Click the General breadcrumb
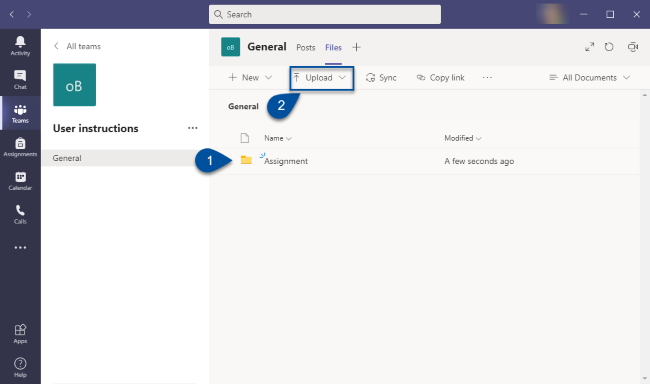The width and height of the screenshot is (650, 384). 243,107
